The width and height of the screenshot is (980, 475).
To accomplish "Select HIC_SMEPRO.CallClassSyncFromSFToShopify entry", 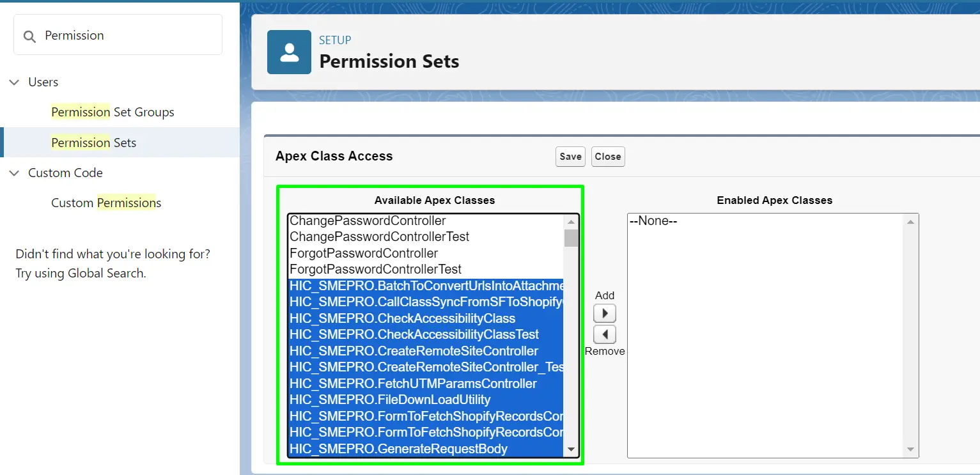I will (x=426, y=302).
